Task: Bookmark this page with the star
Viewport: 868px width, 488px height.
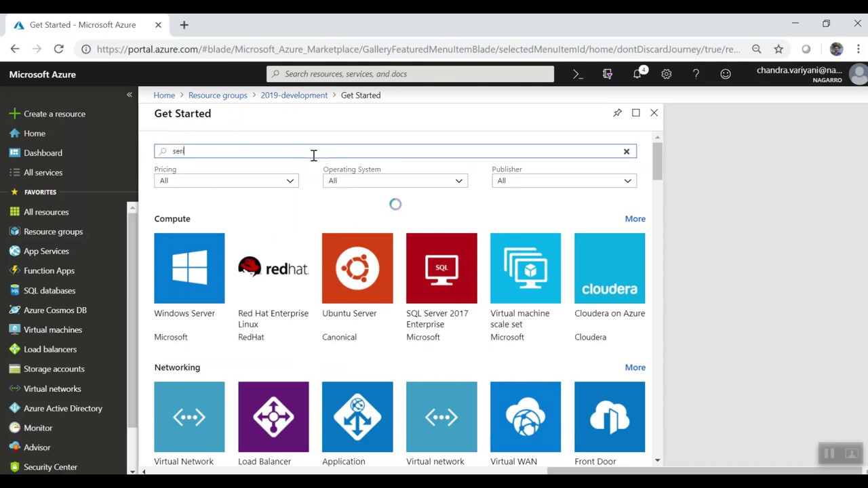Action: (778, 49)
